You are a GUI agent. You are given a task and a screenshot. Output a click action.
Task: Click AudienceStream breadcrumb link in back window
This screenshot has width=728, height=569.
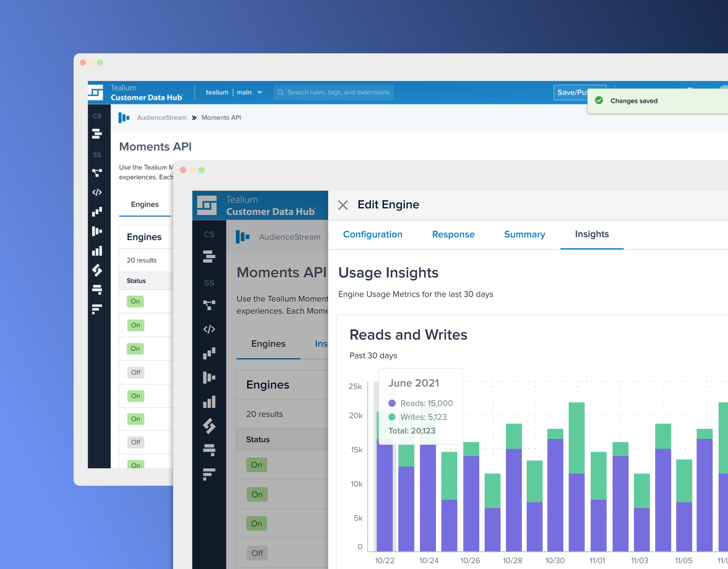[x=162, y=118]
